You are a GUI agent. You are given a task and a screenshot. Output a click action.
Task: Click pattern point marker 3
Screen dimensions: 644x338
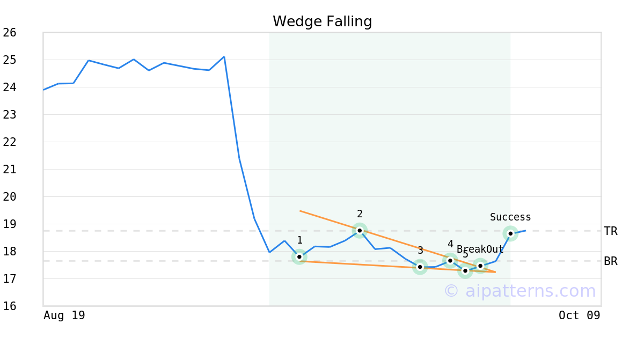420,267
